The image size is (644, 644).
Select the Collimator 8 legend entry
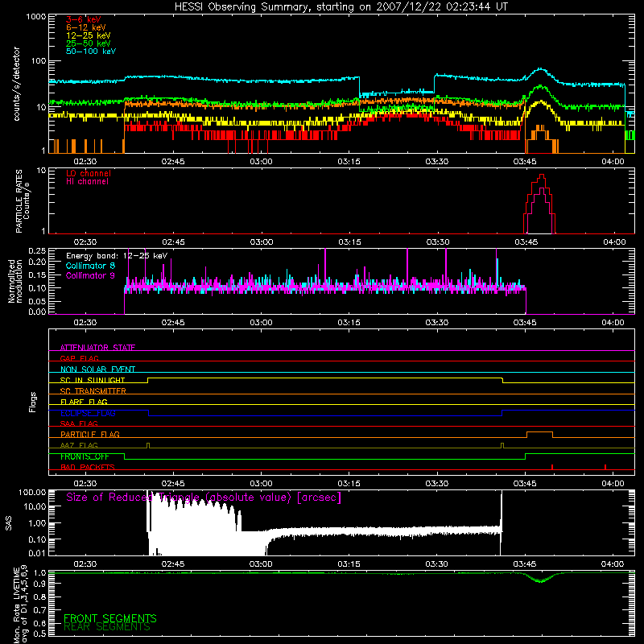90,266
